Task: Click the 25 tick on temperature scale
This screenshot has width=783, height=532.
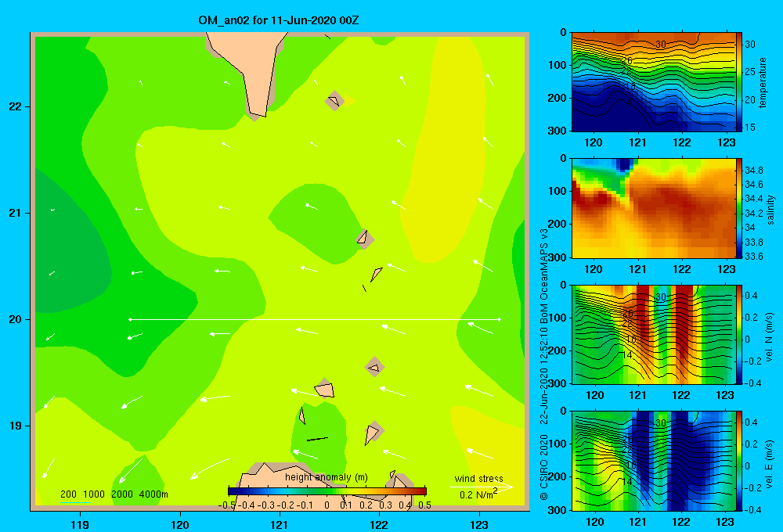Action: pyautogui.click(x=750, y=72)
